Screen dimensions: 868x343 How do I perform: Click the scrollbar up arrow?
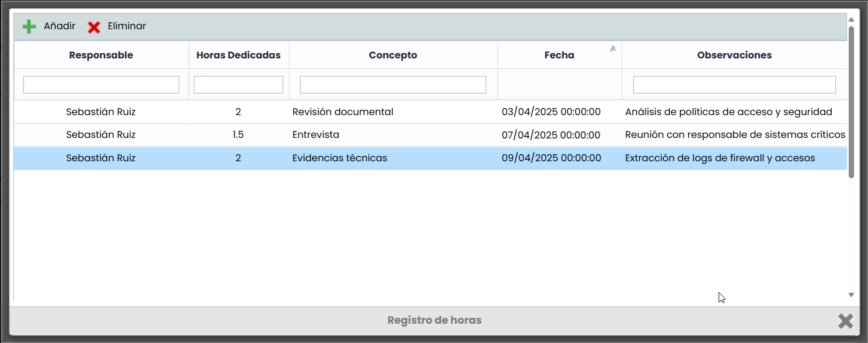851,20
